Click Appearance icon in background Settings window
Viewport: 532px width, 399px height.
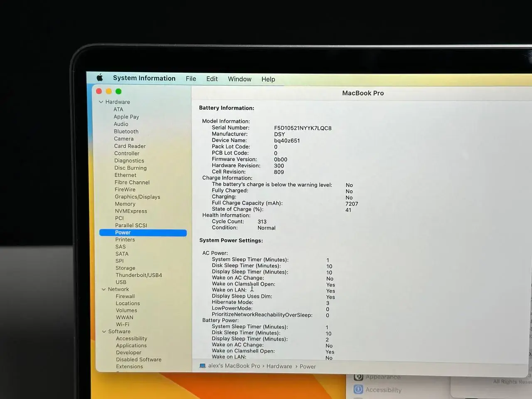(x=358, y=377)
